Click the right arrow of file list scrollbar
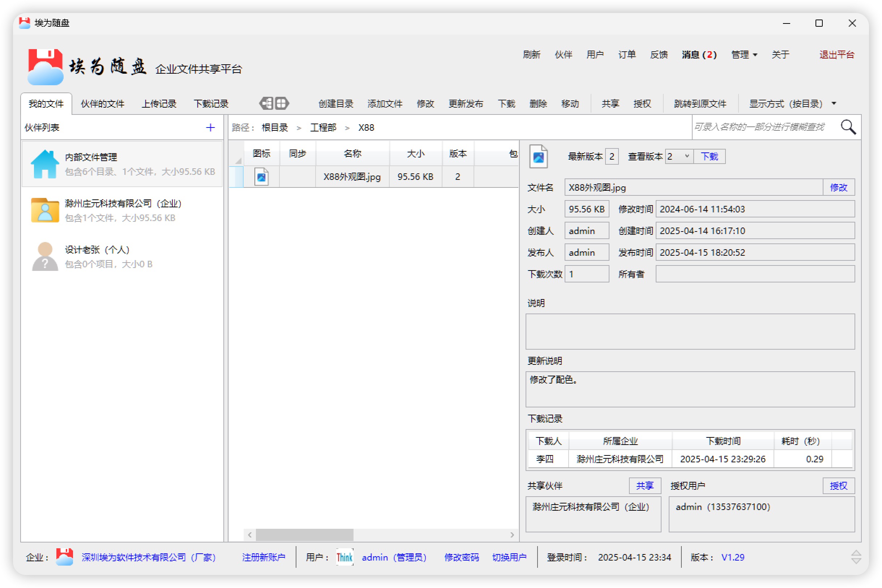The image size is (882, 588). click(512, 535)
